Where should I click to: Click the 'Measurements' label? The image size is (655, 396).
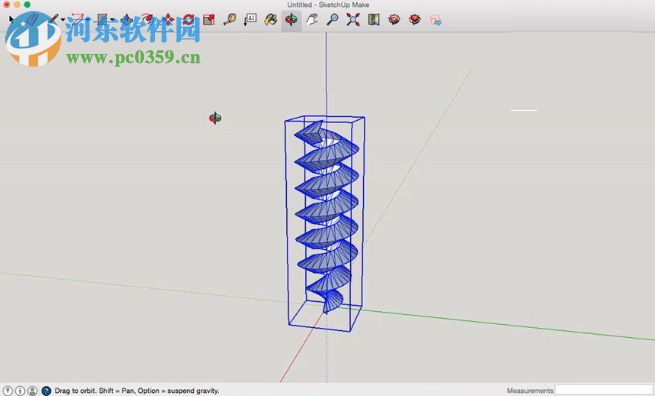530,391
